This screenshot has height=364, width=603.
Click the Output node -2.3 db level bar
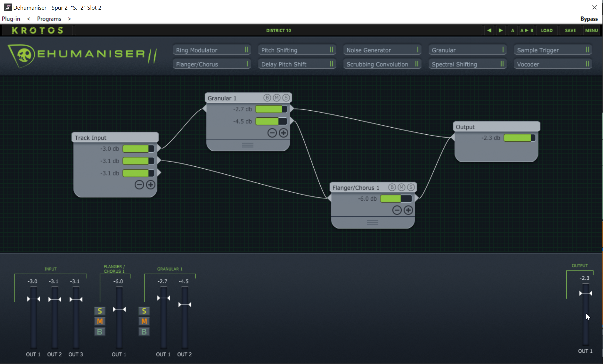520,138
